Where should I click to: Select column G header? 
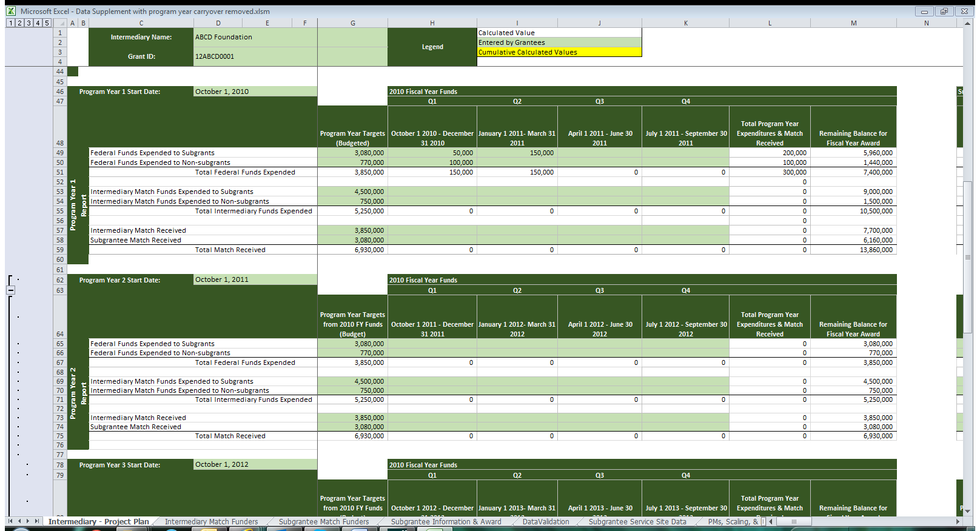click(x=352, y=23)
